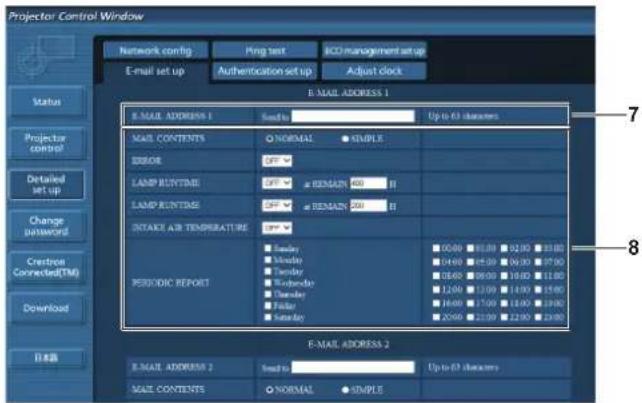Toggle the 23:00 checkbox

(538, 317)
